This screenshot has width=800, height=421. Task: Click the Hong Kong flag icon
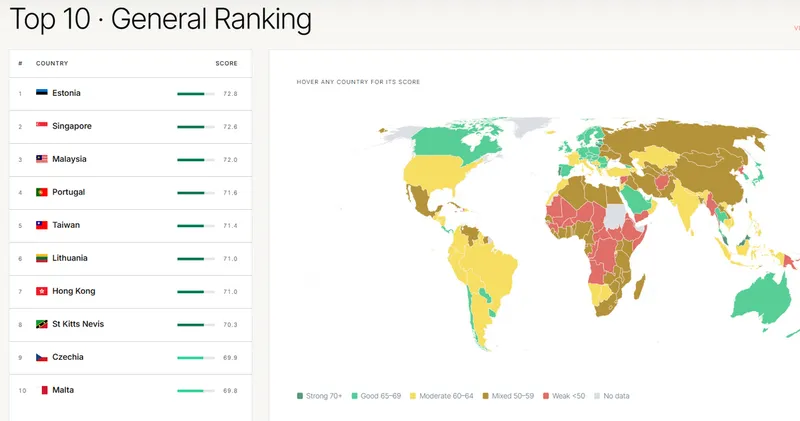point(42,291)
